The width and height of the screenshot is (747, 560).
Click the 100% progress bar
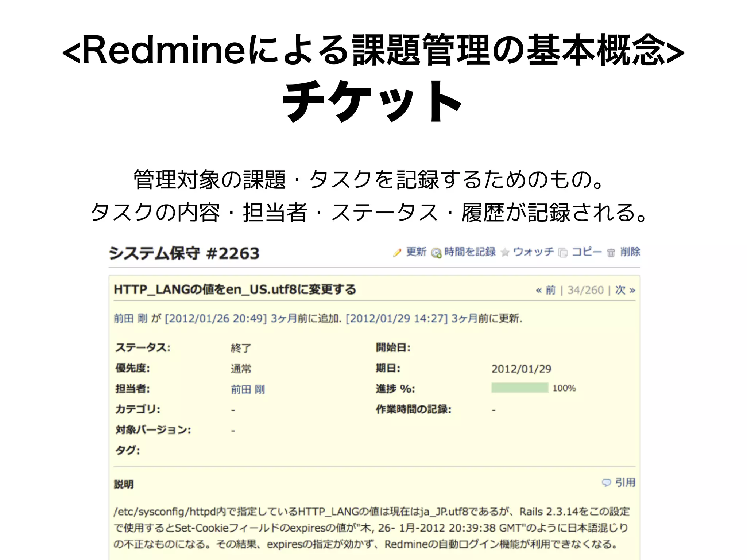pos(520,388)
